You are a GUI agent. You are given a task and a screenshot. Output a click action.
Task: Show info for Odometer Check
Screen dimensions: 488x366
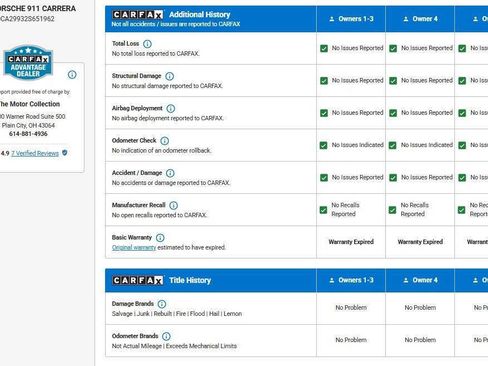[x=165, y=141]
